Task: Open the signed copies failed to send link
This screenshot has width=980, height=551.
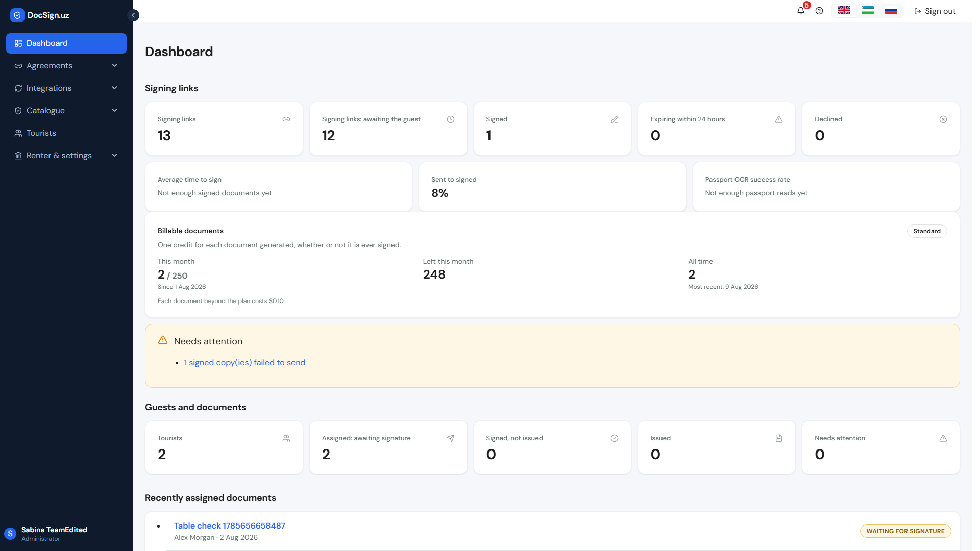Action: [244, 363]
